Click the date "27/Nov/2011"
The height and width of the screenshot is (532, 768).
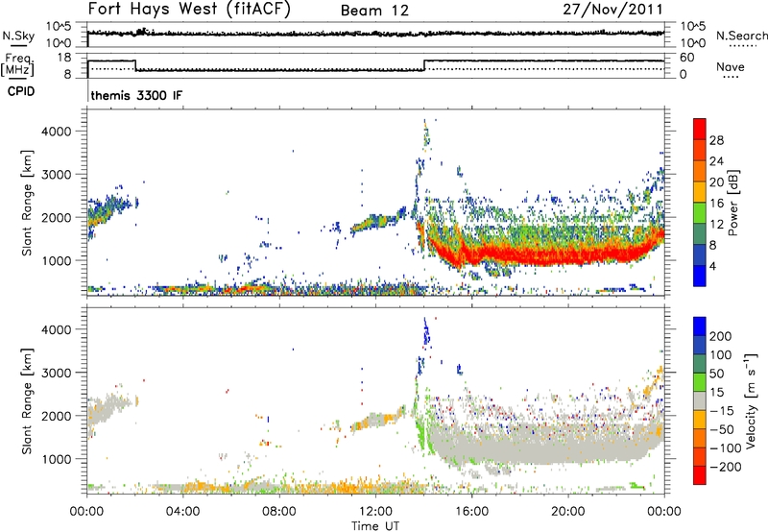click(612, 9)
